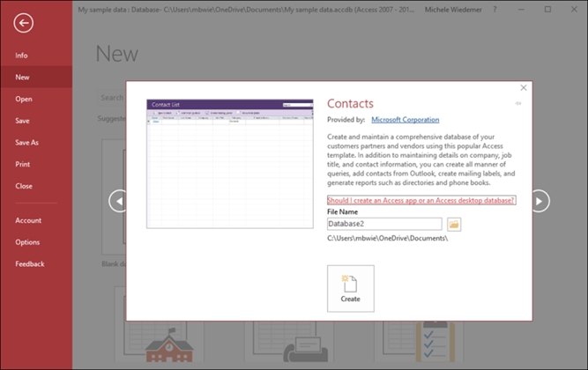Create the Contacts database
The width and height of the screenshot is (588, 370).
[x=351, y=289]
